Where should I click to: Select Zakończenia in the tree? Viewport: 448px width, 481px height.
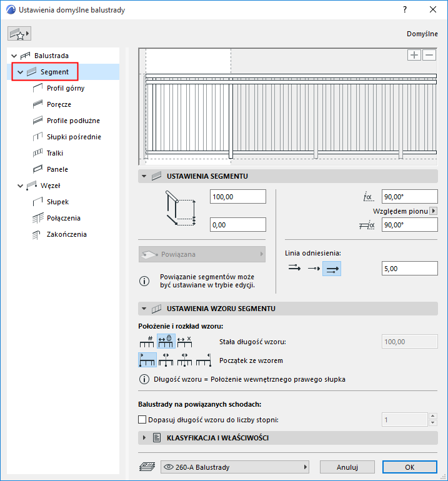67,234
